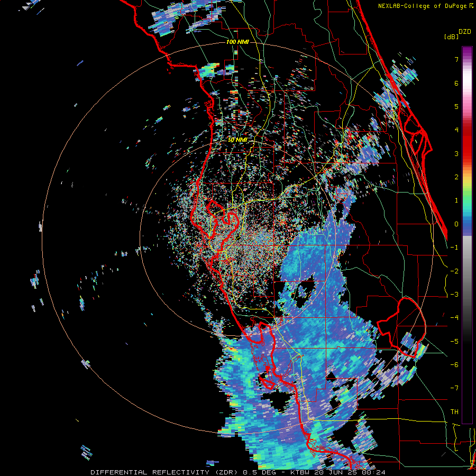Click the 2 value on color scale
This screenshot has height=476, width=476.
(456, 177)
